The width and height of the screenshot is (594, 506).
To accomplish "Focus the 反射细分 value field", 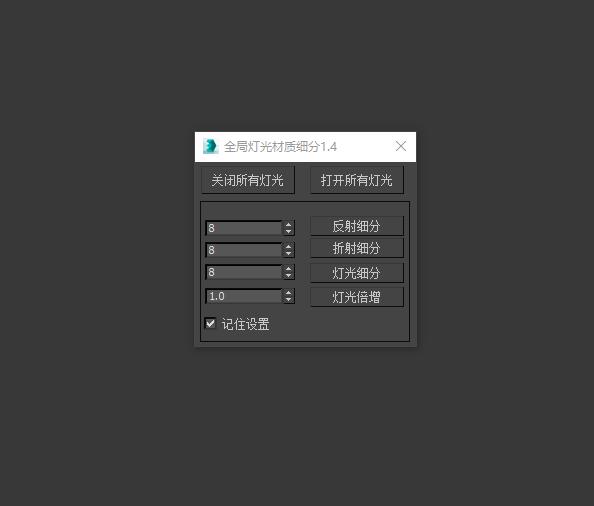I will 244,228.
